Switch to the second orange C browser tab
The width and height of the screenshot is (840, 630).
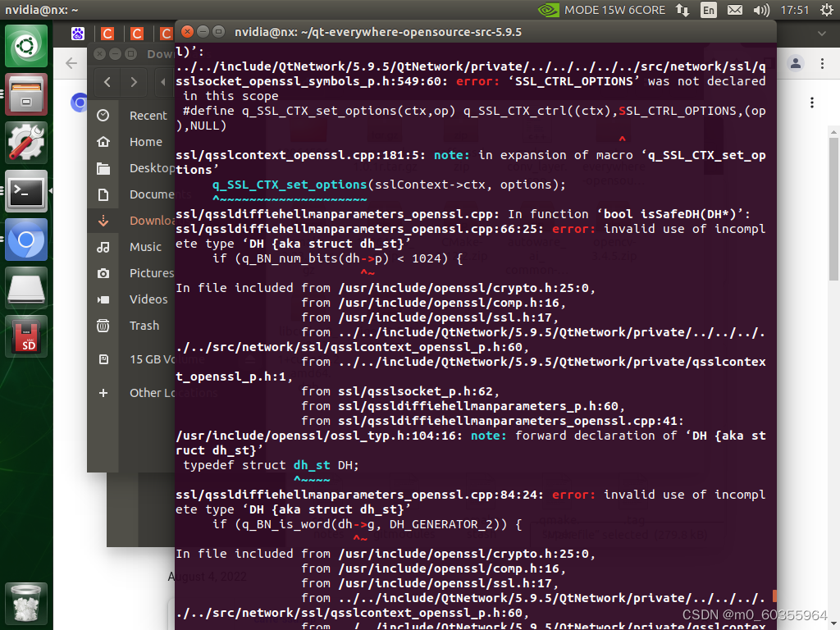(137, 34)
